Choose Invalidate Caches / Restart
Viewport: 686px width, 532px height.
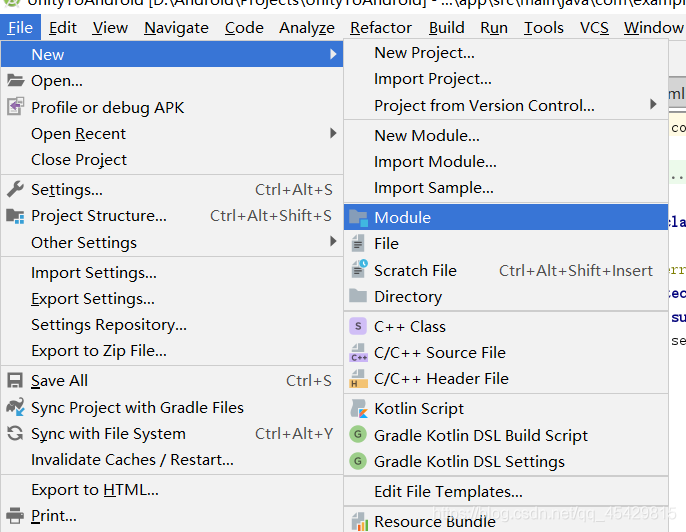[x=132, y=460]
